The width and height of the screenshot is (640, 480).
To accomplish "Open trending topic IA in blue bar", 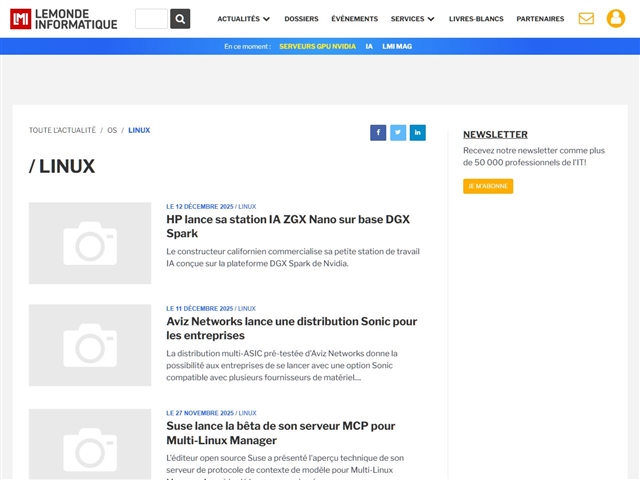I will tap(369, 47).
